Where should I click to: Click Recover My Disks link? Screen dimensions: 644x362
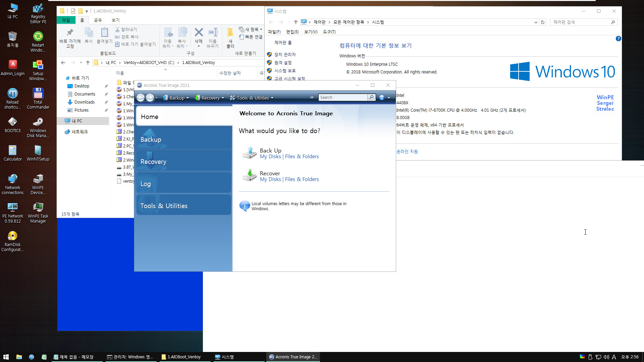[270, 179]
